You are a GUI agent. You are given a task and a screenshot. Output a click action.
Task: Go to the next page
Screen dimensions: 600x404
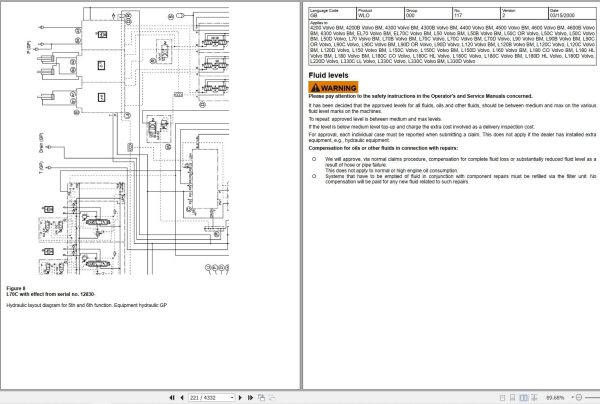240,397
